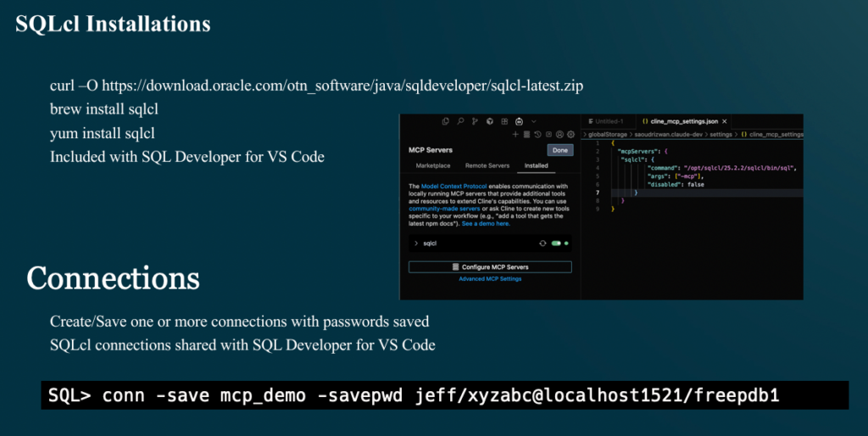
Task: Click the square icon next to the History clock
Action: tap(548, 134)
